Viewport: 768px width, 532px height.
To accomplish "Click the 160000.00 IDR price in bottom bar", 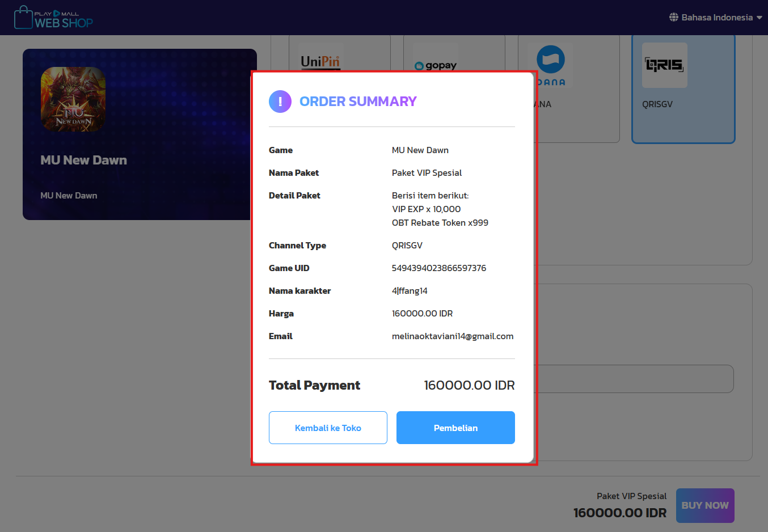I will coord(620,513).
